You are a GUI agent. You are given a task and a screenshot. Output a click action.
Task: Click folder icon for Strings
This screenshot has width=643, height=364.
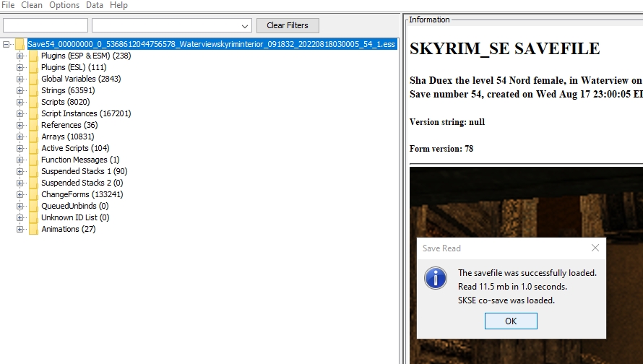(x=34, y=90)
